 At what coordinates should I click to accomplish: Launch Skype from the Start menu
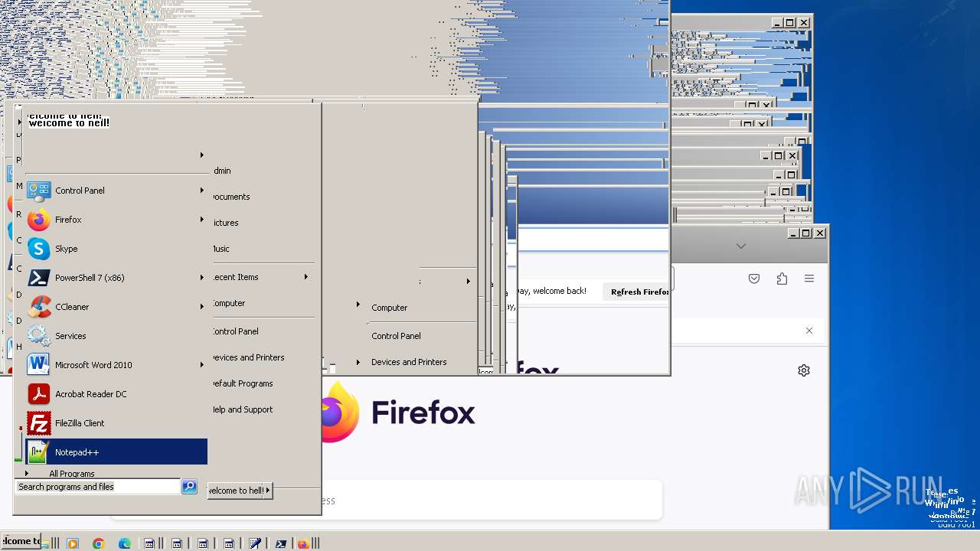pyautogui.click(x=116, y=249)
